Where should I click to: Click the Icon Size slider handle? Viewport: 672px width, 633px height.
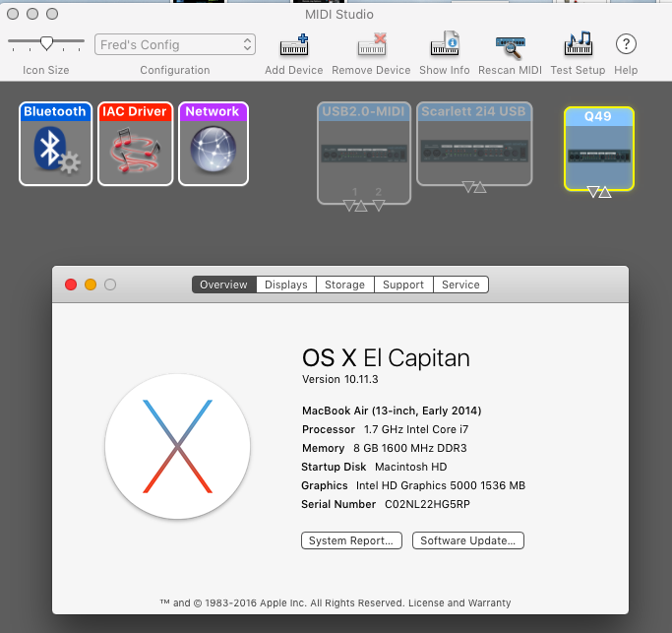coord(46,43)
